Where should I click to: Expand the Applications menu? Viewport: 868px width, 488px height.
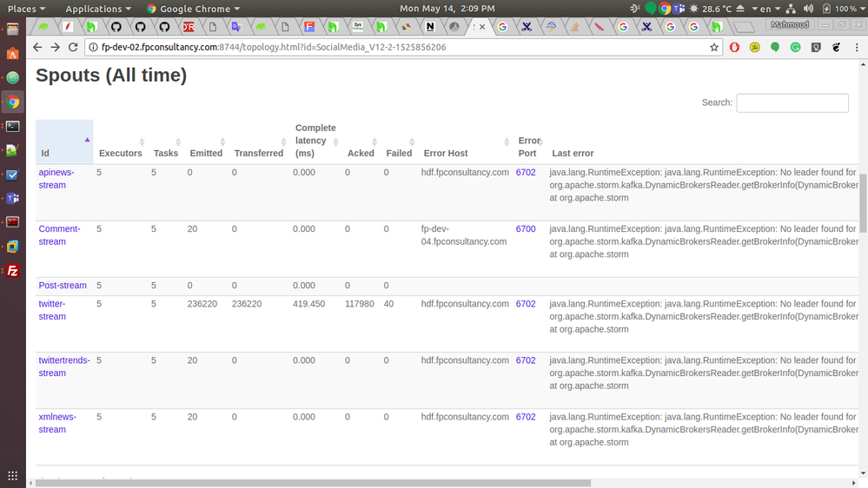[x=97, y=9]
